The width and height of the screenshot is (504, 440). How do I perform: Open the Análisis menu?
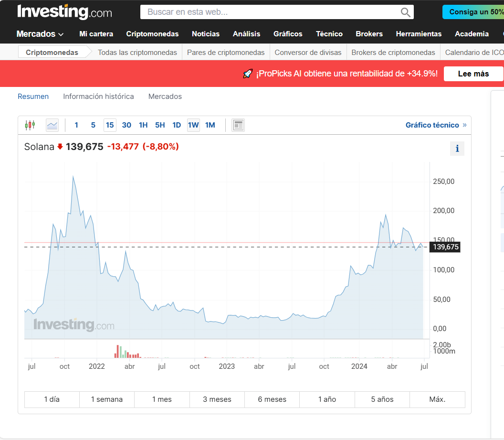[x=247, y=34]
